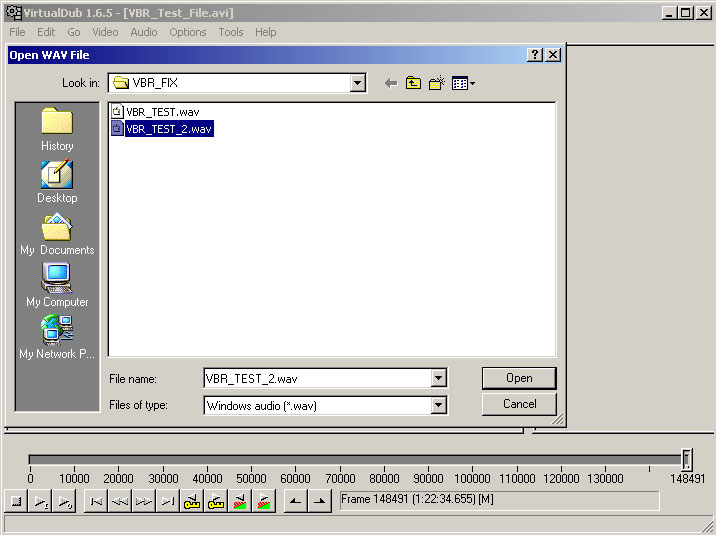Open the Audio menu

144,32
